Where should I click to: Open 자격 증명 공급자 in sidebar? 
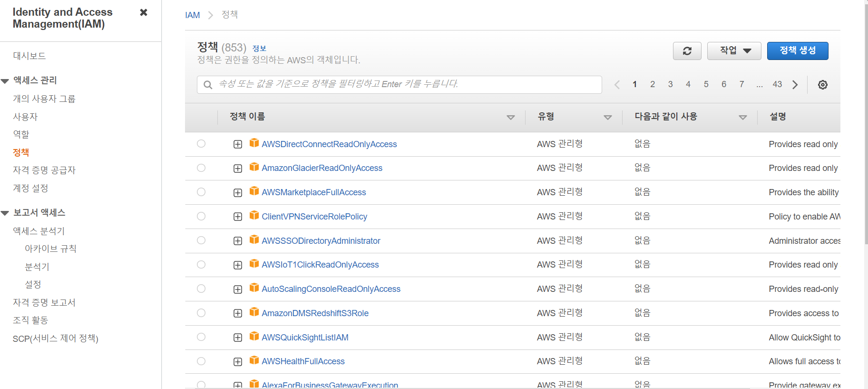click(x=44, y=170)
